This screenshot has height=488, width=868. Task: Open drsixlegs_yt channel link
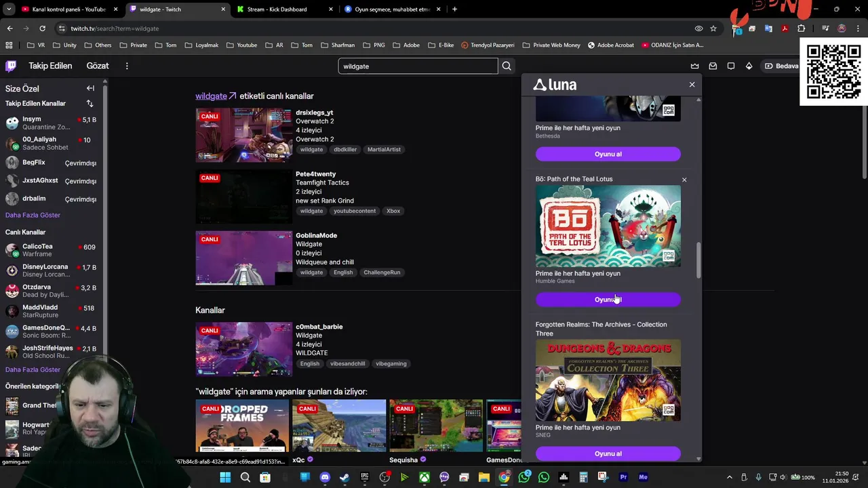pyautogui.click(x=314, y=113)
